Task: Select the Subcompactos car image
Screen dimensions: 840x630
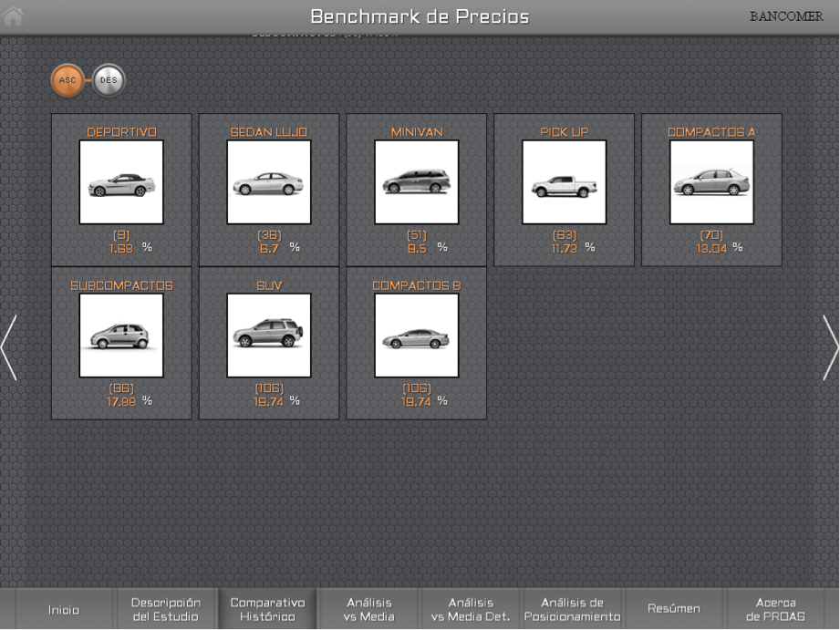Action: pos(121,336)
